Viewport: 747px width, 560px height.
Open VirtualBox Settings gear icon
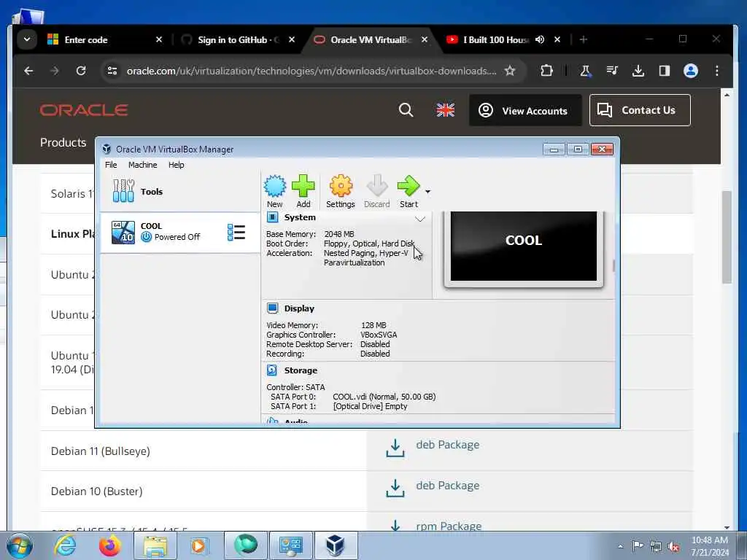341,191
